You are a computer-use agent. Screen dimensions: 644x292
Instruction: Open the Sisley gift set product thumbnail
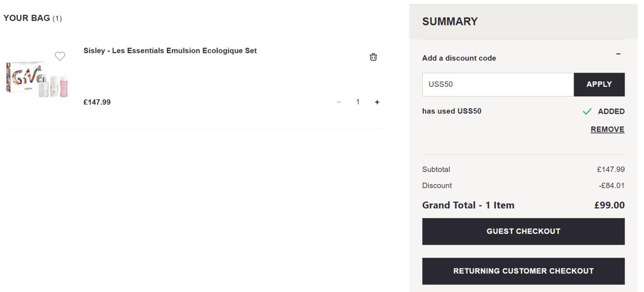coord(37,79)
